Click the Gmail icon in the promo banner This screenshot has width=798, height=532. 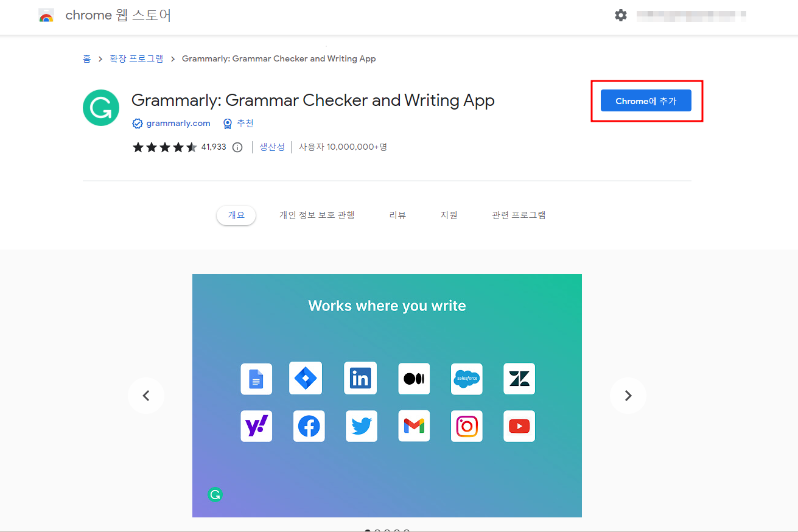(414, 425)
